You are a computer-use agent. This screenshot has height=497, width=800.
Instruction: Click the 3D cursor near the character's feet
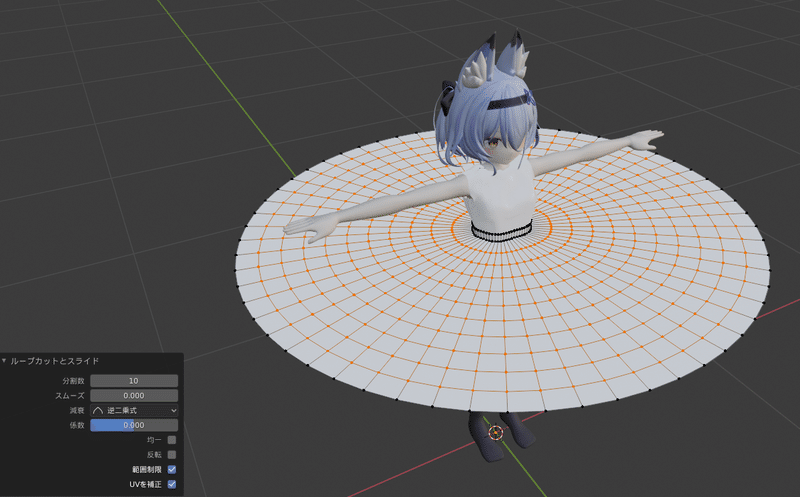(495, 433)
